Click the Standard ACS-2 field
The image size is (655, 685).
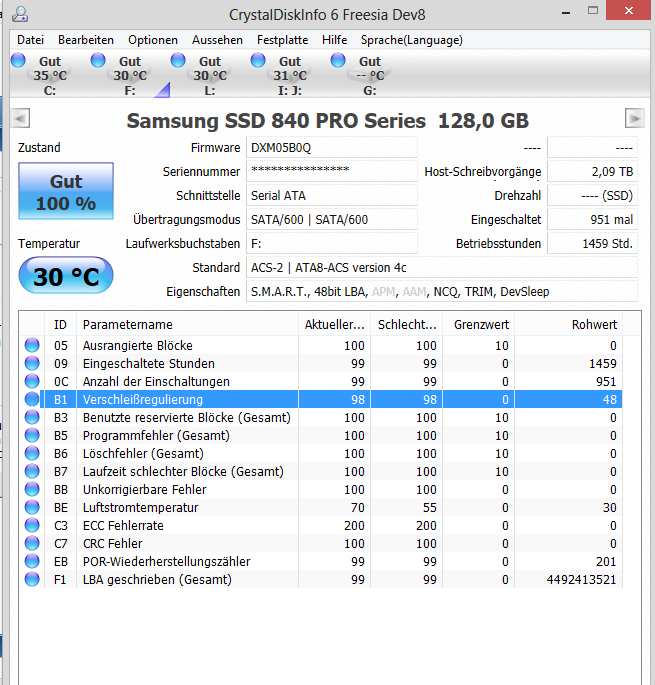(442, 268)
